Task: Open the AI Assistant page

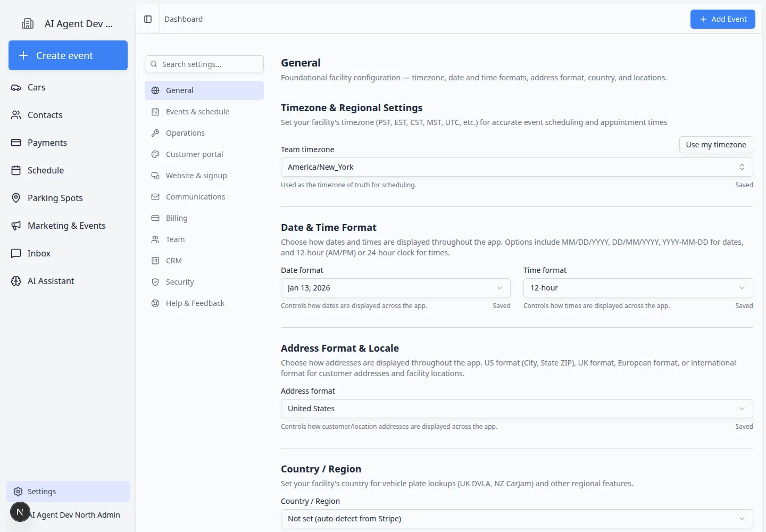Action: (x=68, y=281)
